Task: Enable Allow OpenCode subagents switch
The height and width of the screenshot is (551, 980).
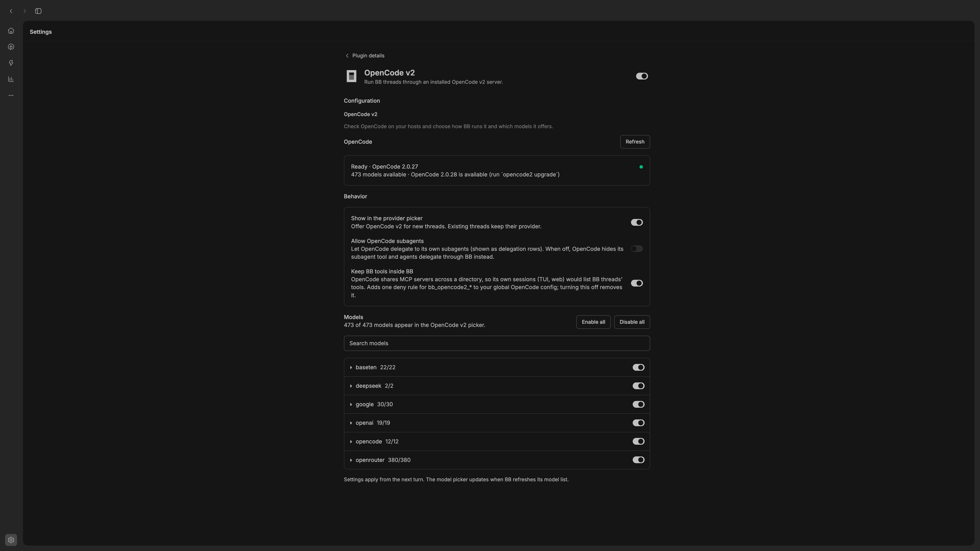Action: pos(637,249)
